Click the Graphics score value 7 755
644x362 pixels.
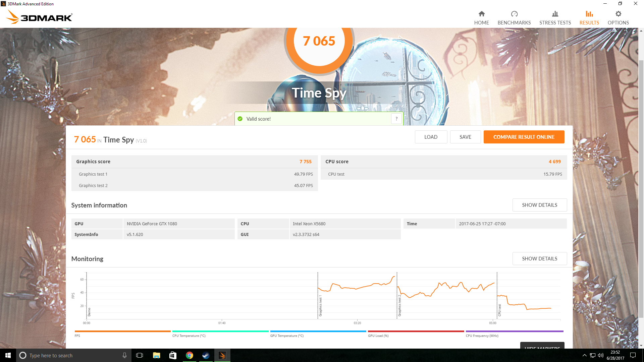pos(305,162)
